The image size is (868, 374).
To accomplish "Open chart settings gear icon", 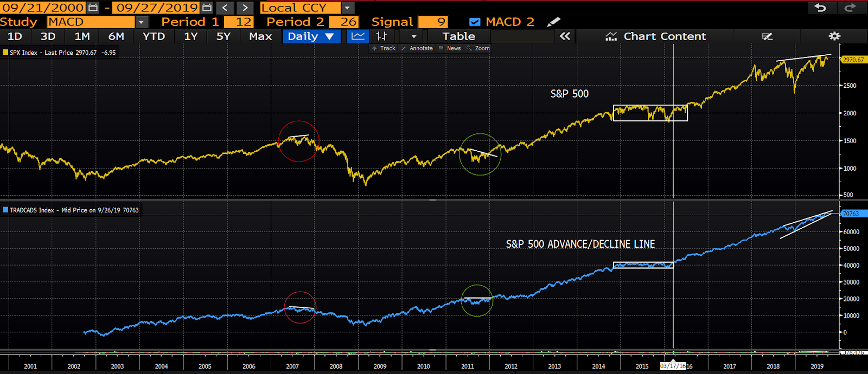I will click(x=834, y=36).
